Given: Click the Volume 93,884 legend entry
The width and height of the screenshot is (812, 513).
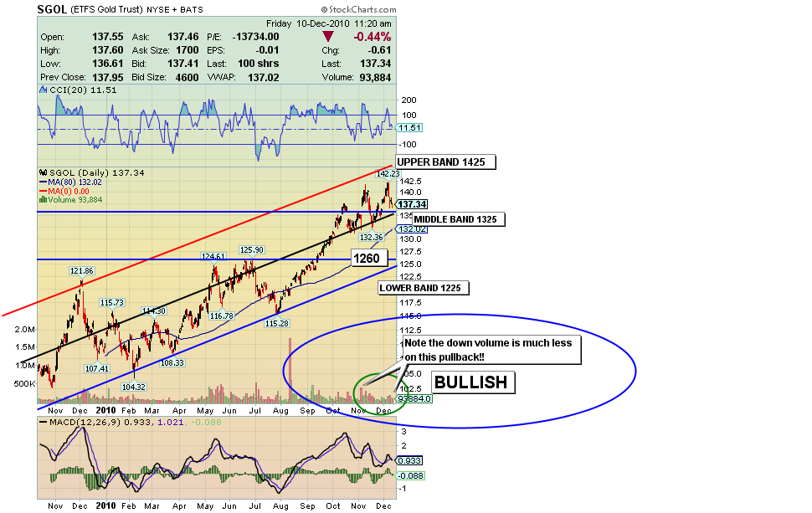Looking at the screenshot, I should click(75, 200).
